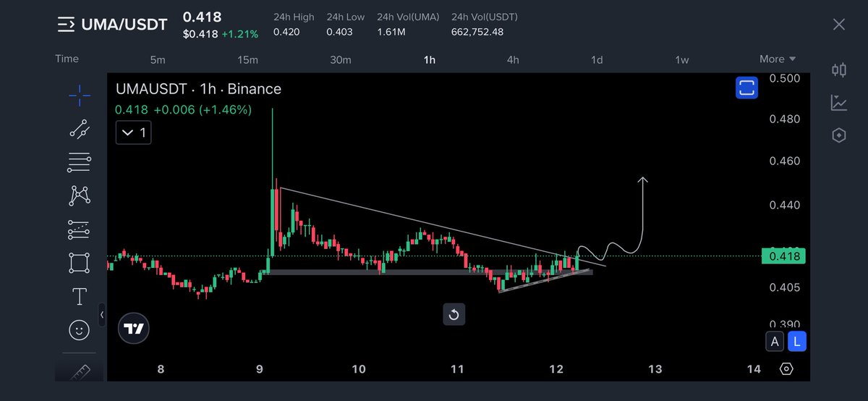Click the 24h Vol(USDT) value 662,752.48
Screen dimensions: 868x401
point(477,32)
